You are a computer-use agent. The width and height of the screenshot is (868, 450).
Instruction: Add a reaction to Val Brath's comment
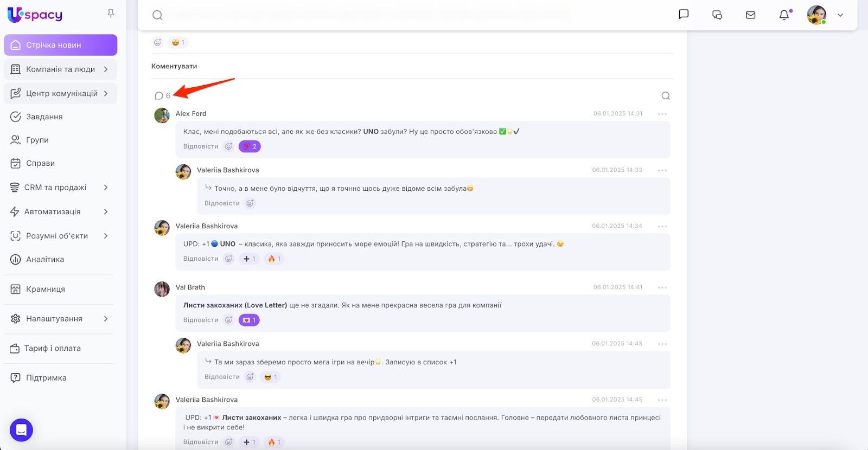click(x=228, y=320)
